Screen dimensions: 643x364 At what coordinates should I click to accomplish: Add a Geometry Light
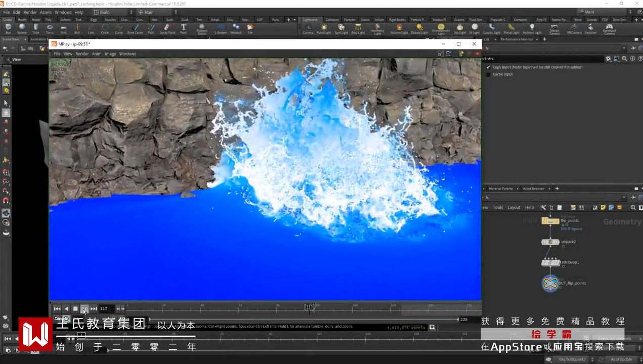point(377,29)
